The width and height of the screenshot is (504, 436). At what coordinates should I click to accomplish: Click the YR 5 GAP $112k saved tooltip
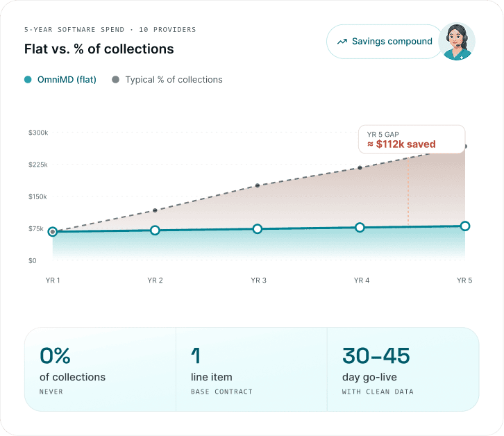[412, 140]
